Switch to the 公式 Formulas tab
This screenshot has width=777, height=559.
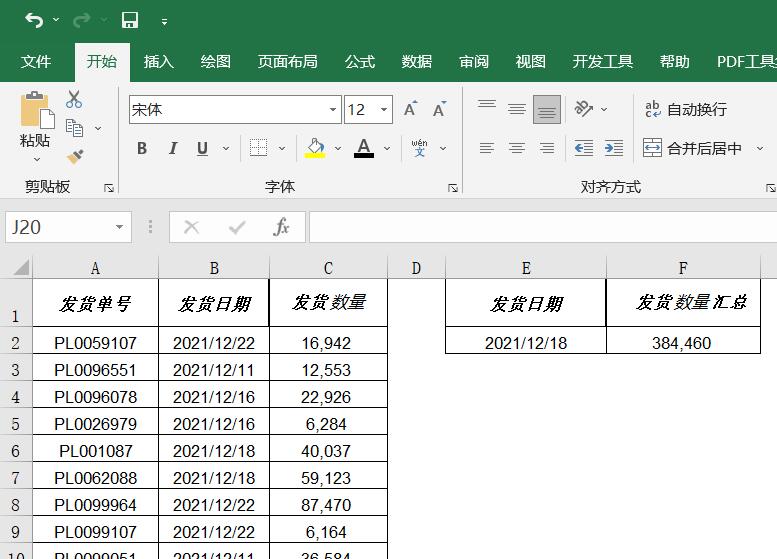click(x=360, y=61)
